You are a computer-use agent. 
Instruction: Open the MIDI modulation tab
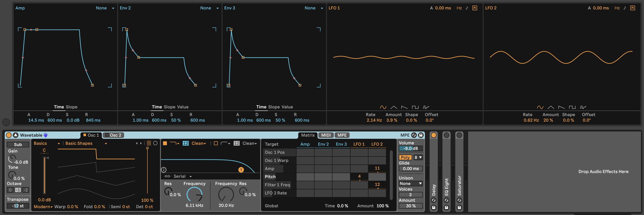tap(326, 135)
